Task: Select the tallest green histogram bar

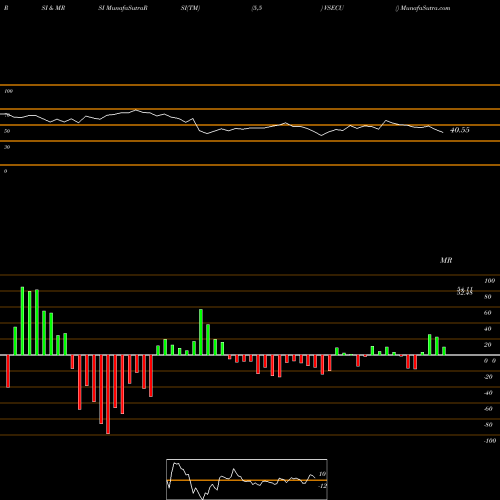Action: point(22,321)
